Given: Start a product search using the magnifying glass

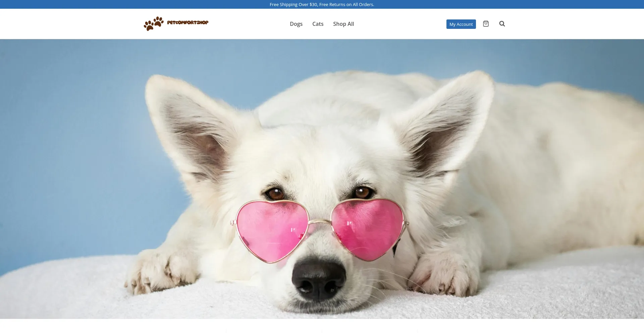Looking at the screenshot, I should (x=502, y=24).
